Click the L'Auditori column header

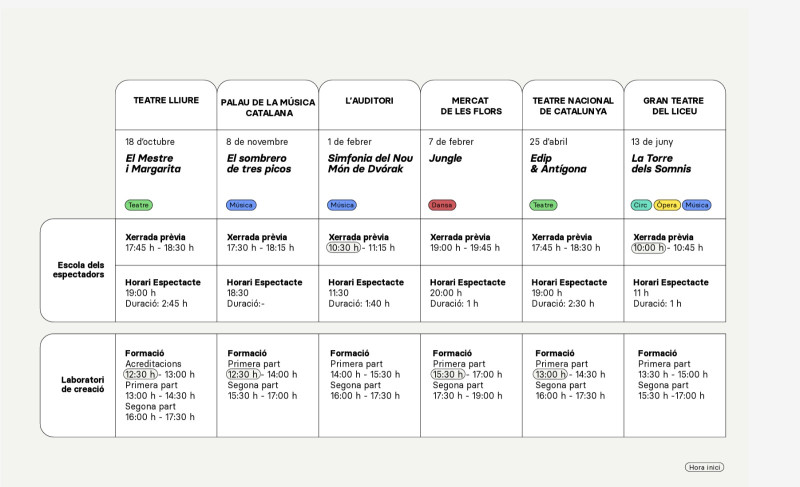click(369, 101)
